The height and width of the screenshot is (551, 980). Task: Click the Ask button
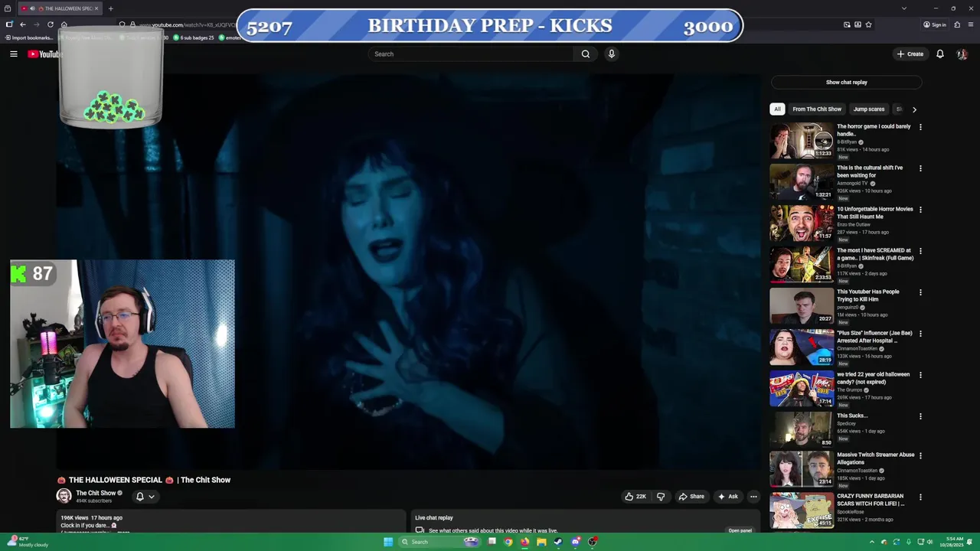tap(727, 496)
